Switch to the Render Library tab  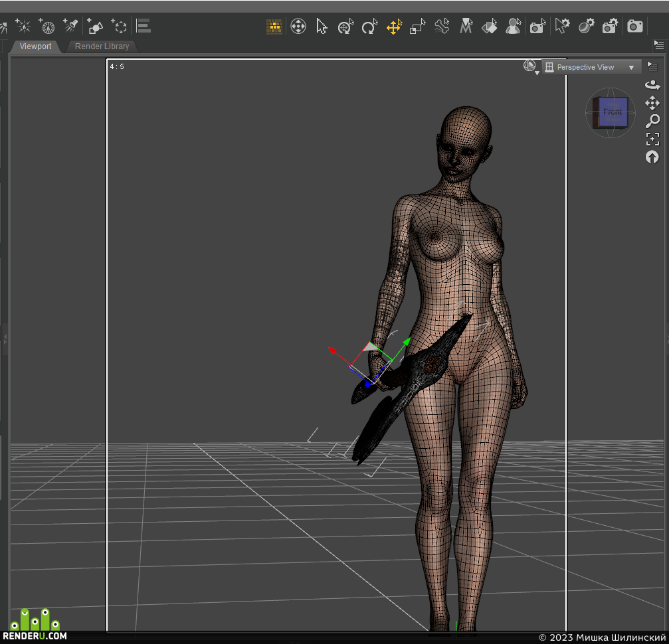pyautogui.click(x=102, y=46)
